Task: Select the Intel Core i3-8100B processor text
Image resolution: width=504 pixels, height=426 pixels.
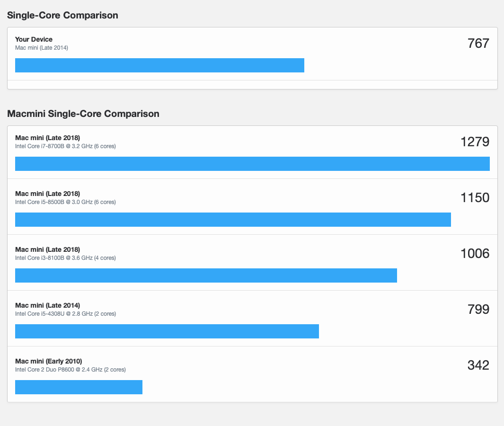Action: click(65, 258)
